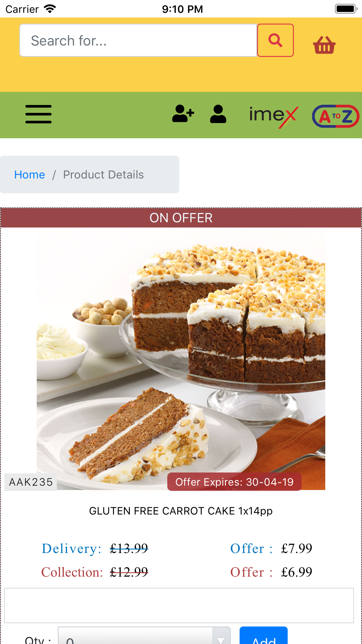
Task: Tap the Gluten Free Carrot Cake title
Action: coord(181,511)
